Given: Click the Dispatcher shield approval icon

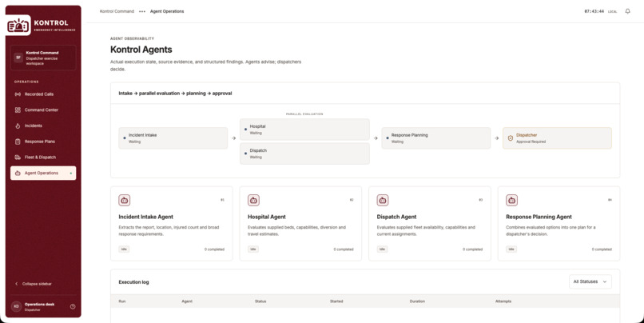Looking at the screenshot, I should (x=511, y=138).
